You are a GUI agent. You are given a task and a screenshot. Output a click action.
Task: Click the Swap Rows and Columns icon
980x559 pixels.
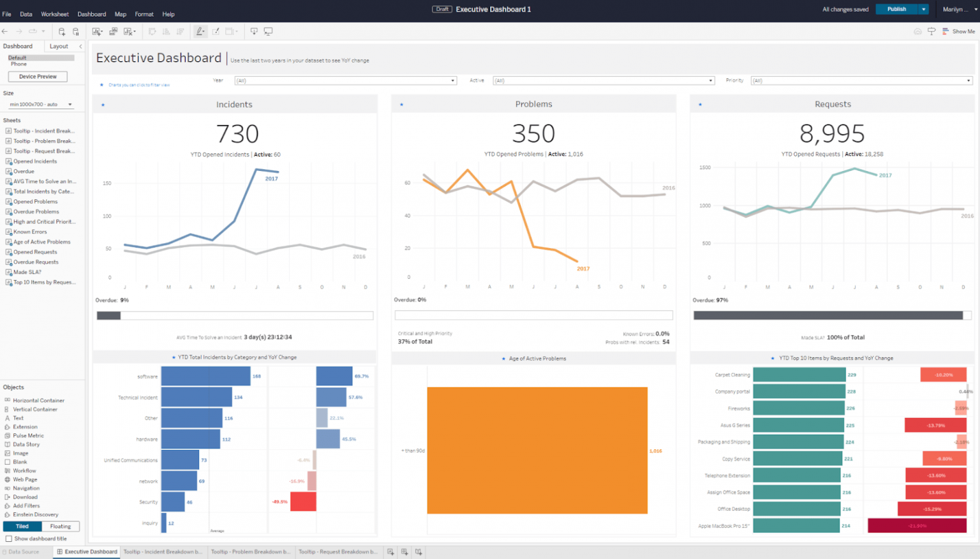153,31
